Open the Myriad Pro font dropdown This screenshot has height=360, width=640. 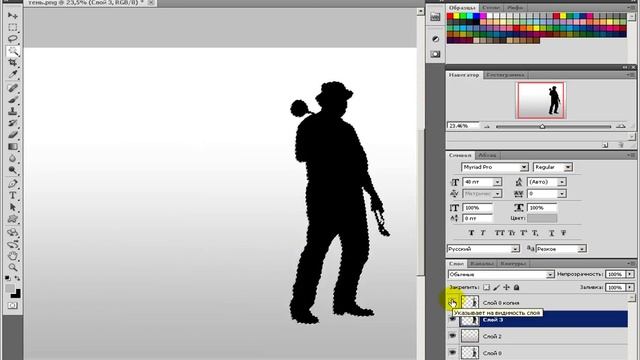[524, 167]
